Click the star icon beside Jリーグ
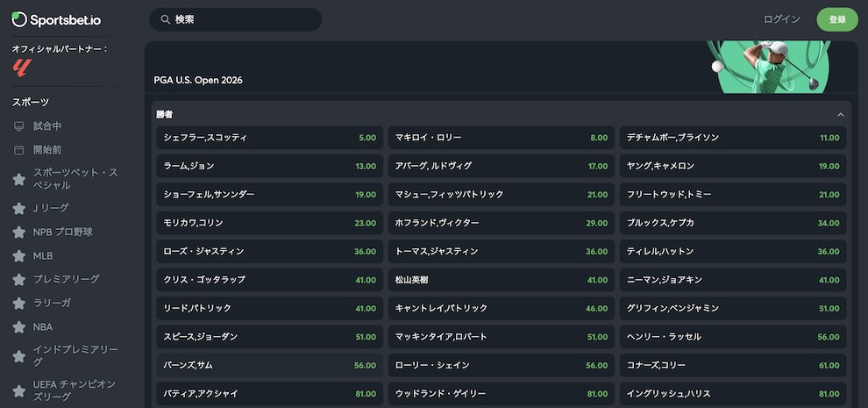The image size is (868, 408). (x=18, y=209)
